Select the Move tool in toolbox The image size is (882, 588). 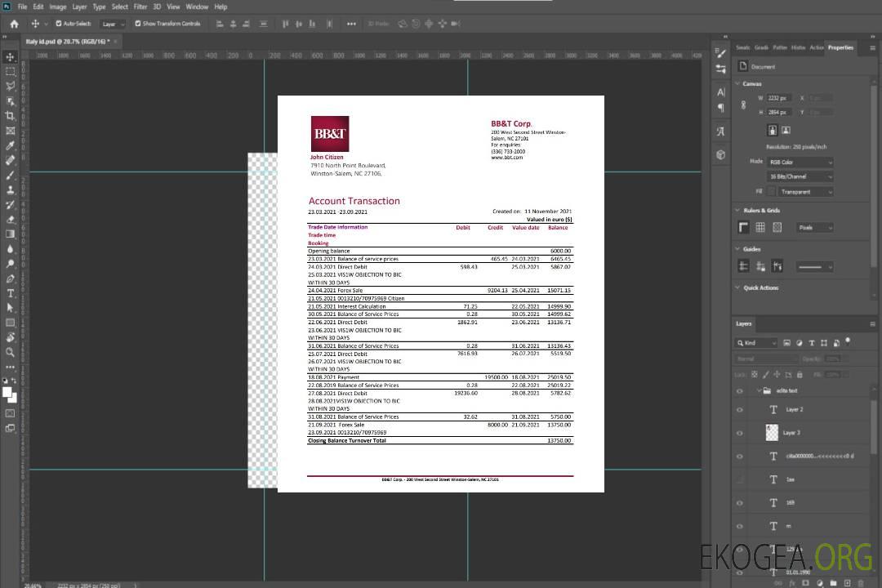10,57
